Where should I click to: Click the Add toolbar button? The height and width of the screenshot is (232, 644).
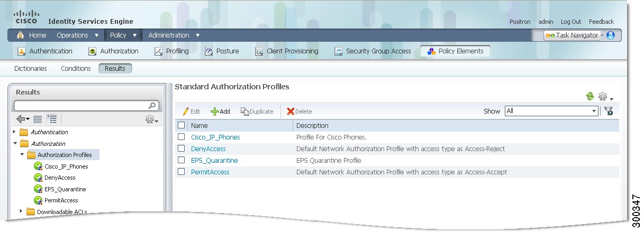pos(220,112)
